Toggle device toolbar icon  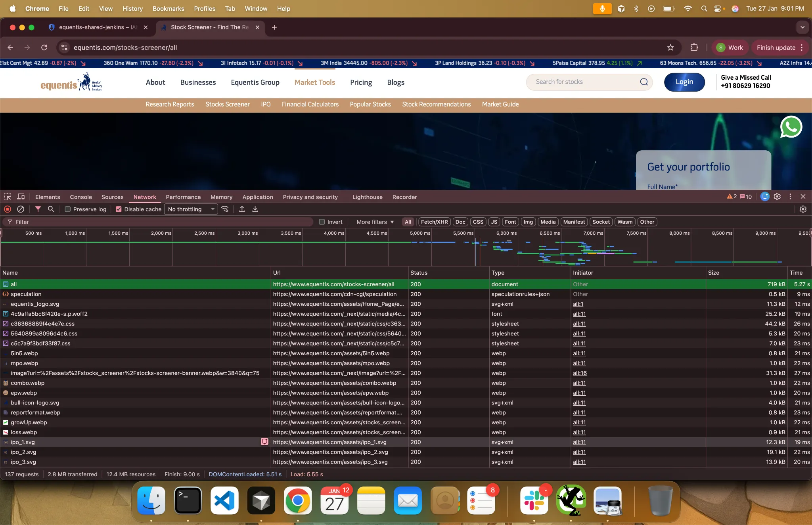21,197
